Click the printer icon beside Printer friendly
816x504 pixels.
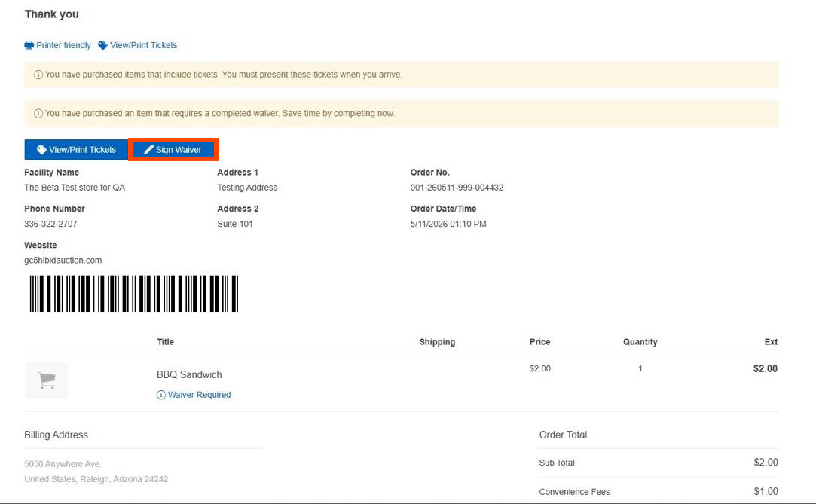pyautogui.click(x=29, y=45)
